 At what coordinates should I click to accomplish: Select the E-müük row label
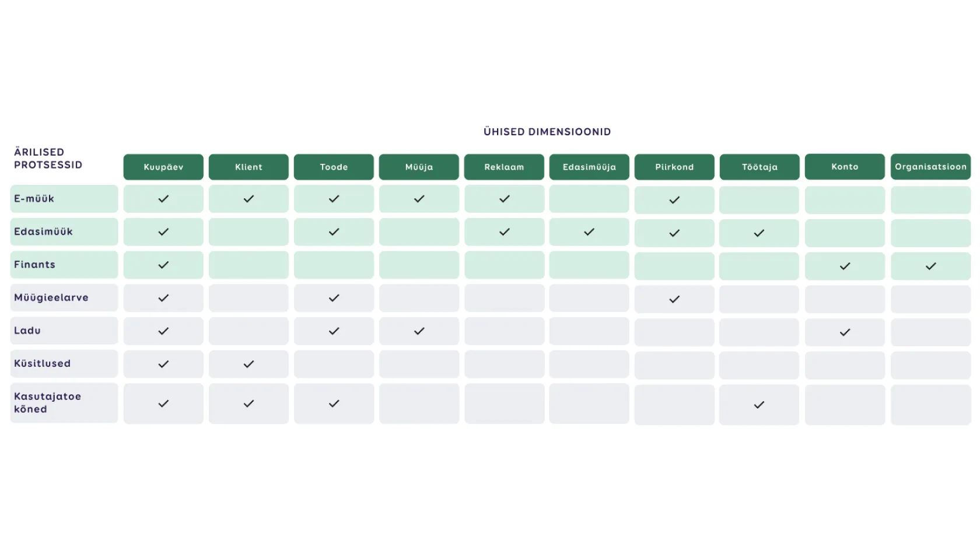point(64,199)
